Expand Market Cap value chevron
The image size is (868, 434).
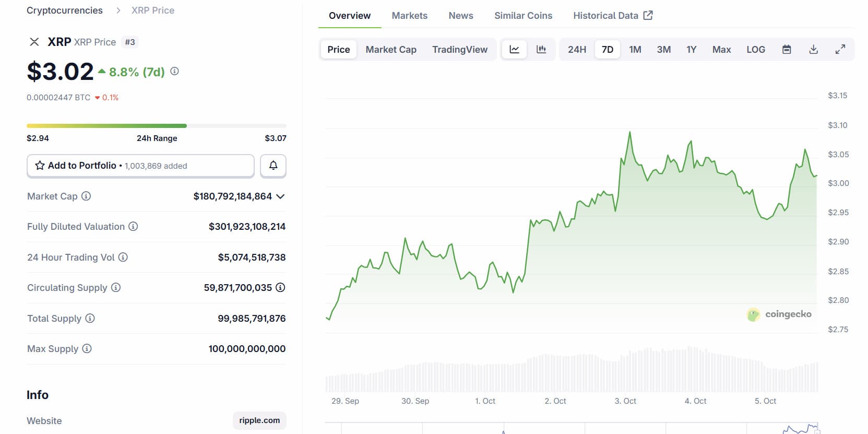point(280,196)
